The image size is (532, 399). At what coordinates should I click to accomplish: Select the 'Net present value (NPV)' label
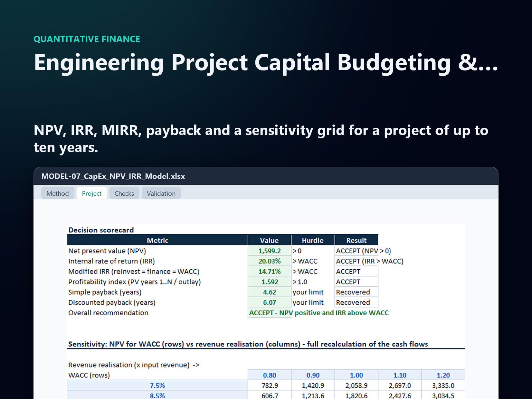[107, 251]
